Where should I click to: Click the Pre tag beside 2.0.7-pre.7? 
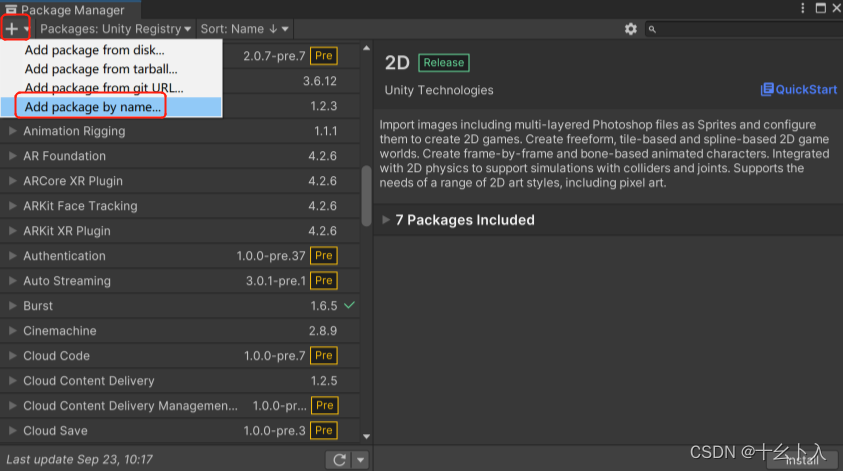324,56
